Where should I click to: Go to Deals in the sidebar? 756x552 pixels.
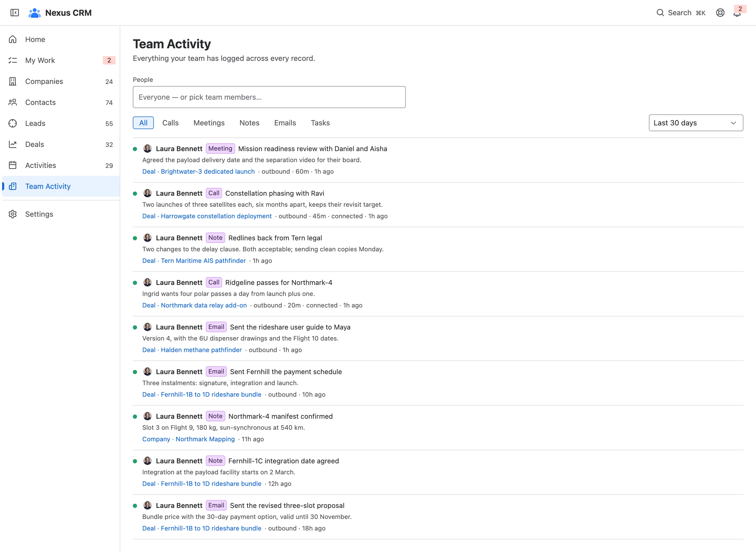click(61, 144)
